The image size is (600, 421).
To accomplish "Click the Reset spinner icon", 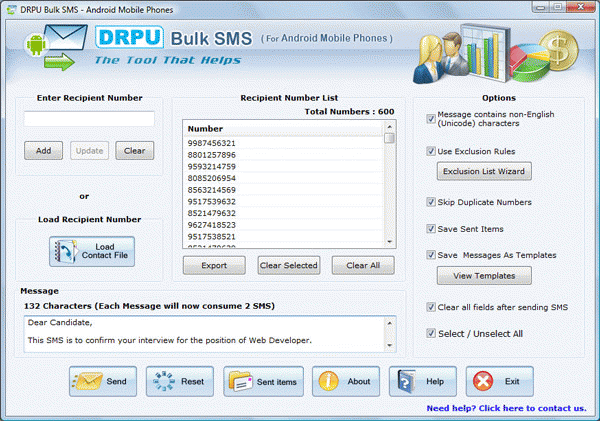I will click(x=164, y=381).
